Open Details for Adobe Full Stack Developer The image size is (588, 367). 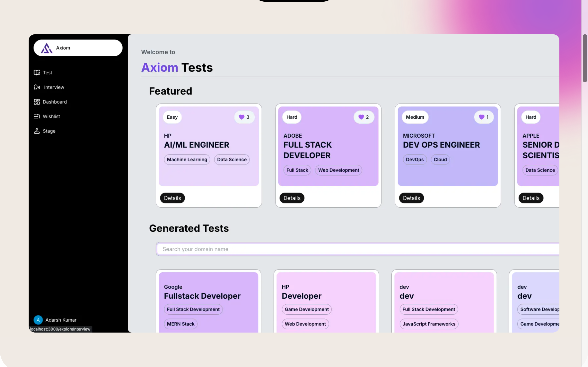(x=292, y=198)
